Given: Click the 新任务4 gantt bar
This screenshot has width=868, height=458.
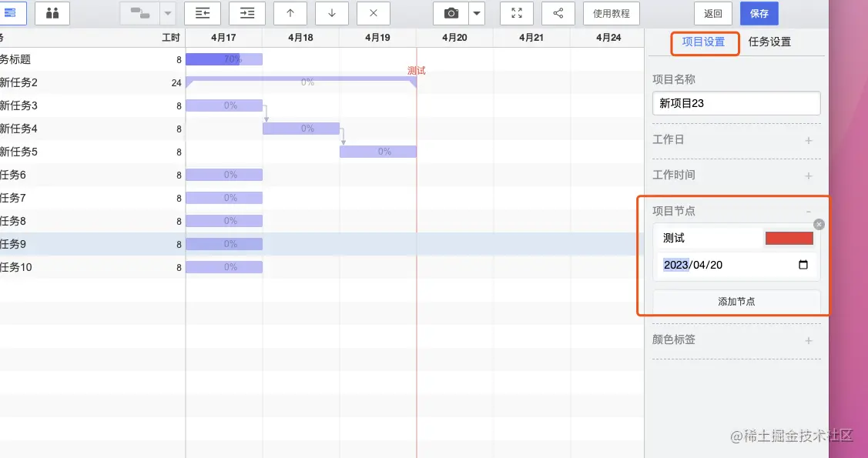Looking at the screenshot, I should coord(300,129).
